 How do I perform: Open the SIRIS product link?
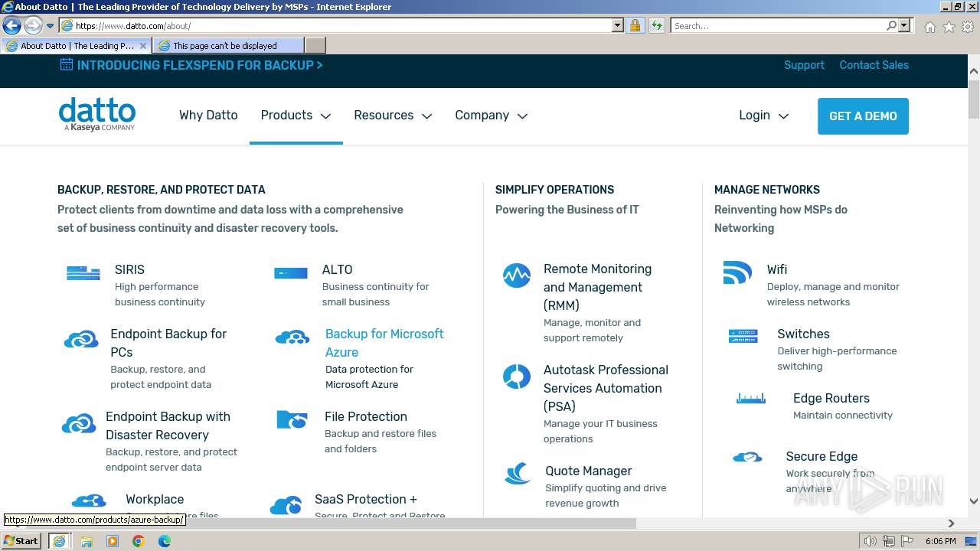click(x=129, y=269)
